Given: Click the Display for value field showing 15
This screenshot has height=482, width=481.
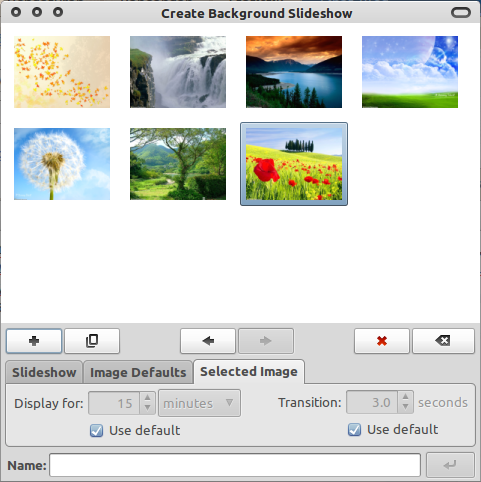Looking at the screenshot, I should tap(114, 403).
